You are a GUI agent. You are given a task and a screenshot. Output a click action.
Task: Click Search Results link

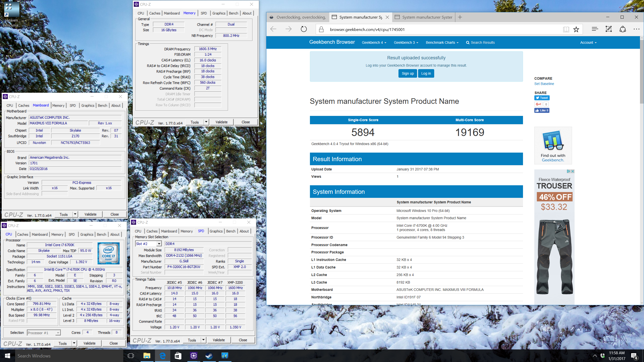(x=480, y=42)
